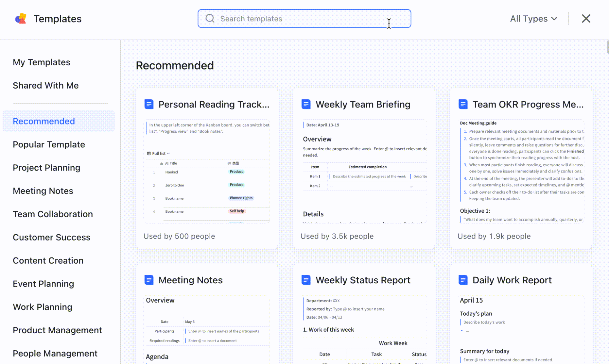Click the Search templates input field
609x364 pixels.
pyautogui.click(x=301, y=19)
